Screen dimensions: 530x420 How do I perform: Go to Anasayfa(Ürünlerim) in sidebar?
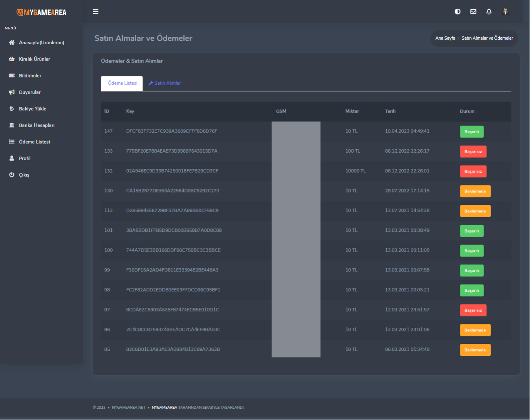pos(41,43)
